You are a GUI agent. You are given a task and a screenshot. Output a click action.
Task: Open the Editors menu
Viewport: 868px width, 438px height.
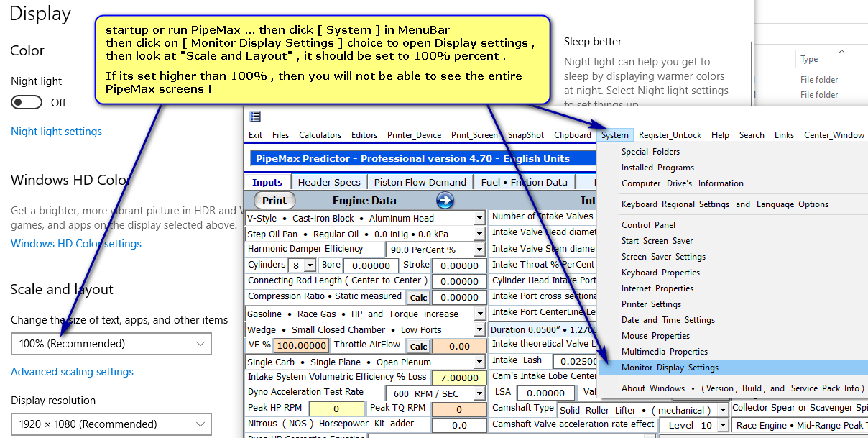coord(364,135)
